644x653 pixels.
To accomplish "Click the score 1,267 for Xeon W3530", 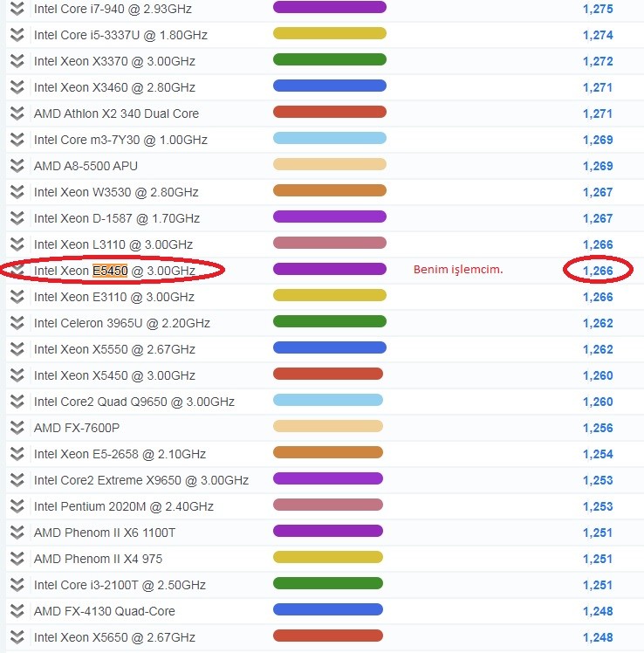I will coord(598,192).
